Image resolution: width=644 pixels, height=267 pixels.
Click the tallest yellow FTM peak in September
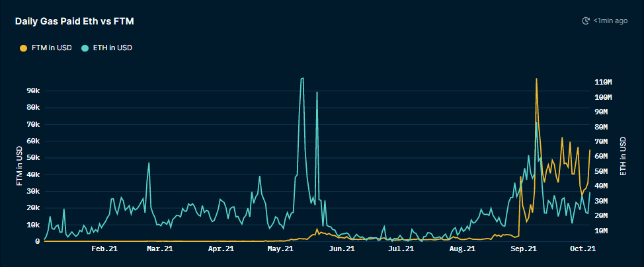[536, 79]
